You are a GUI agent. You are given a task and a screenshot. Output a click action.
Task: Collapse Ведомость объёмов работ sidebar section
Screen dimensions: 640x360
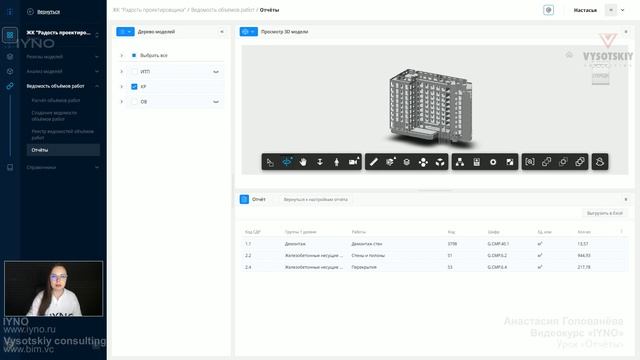[x=97, y=86]
